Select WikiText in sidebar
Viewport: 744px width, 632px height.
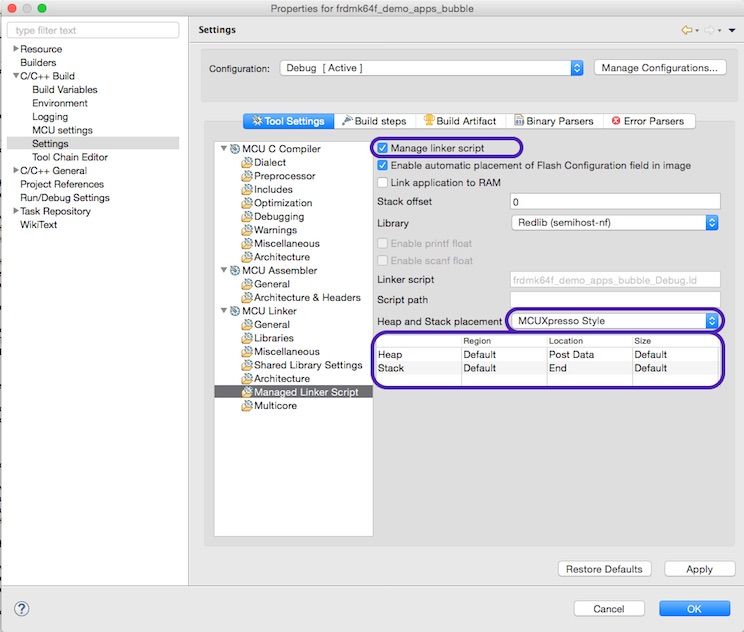tap(38, 225)
